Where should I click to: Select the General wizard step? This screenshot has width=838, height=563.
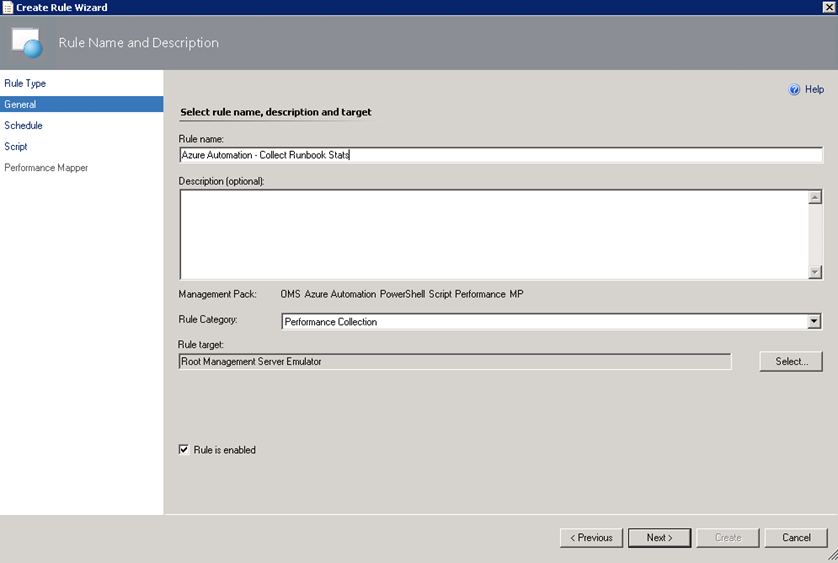[x=20, y=104]
